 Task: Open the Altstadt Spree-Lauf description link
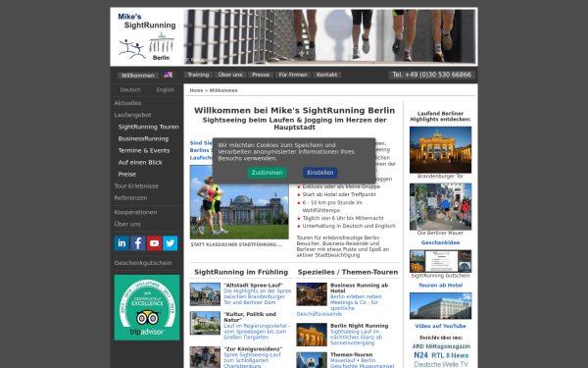coord(257,296)
